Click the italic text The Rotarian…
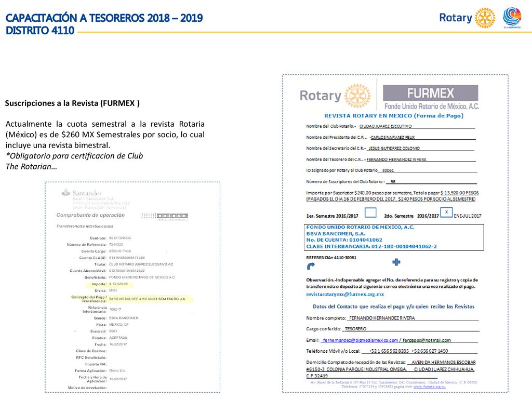 (x=31, y=167)
